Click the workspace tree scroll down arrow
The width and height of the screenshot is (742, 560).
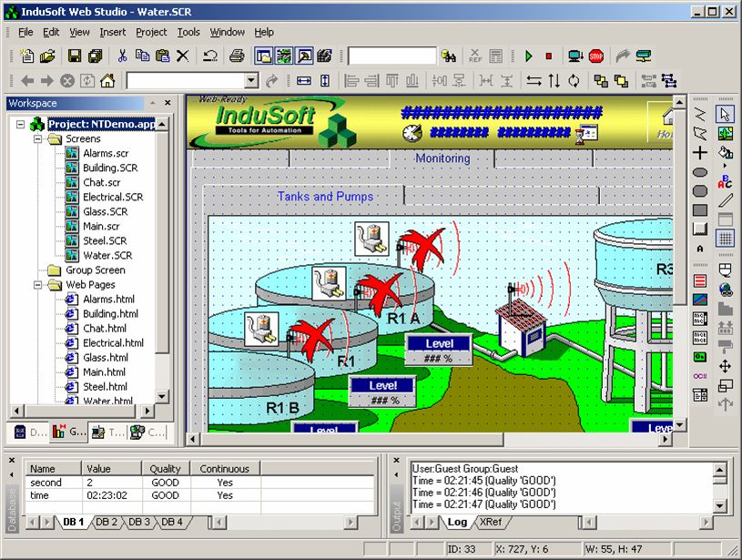pos(162,397)
